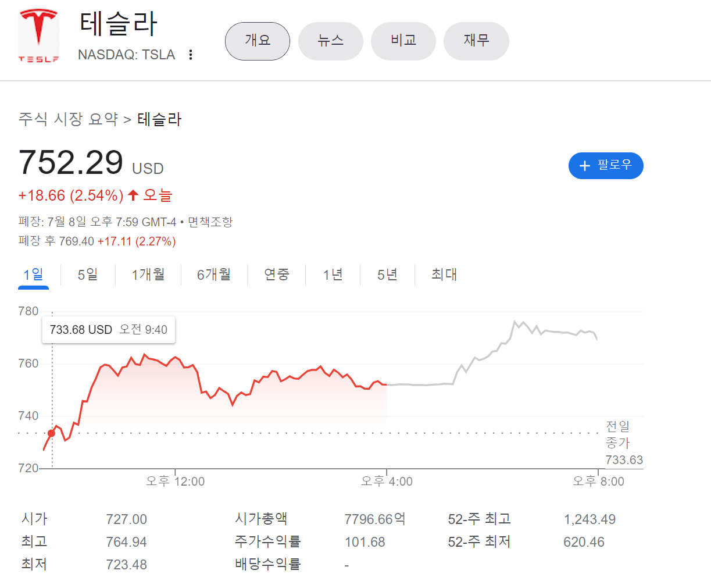Click the after-hours price 769.40
The height and width of the screenshot is (588, 711).
click(x=76, y=241)
